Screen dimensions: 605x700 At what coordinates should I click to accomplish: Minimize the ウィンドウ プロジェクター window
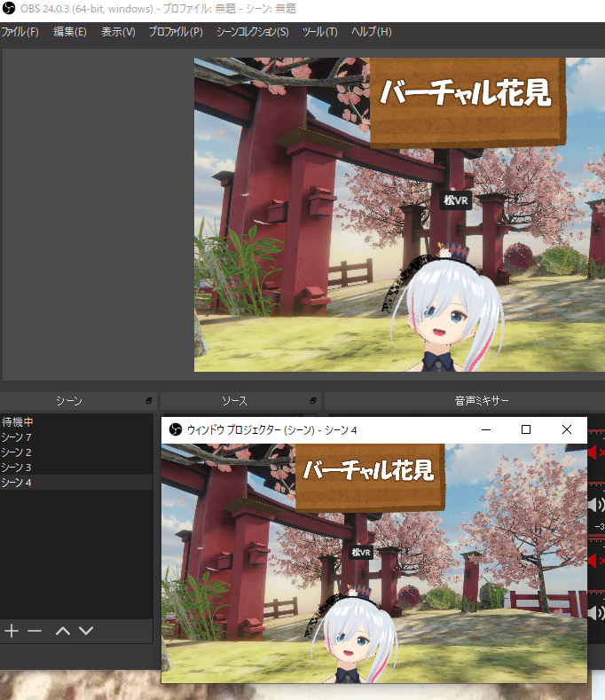coord(486,429)
